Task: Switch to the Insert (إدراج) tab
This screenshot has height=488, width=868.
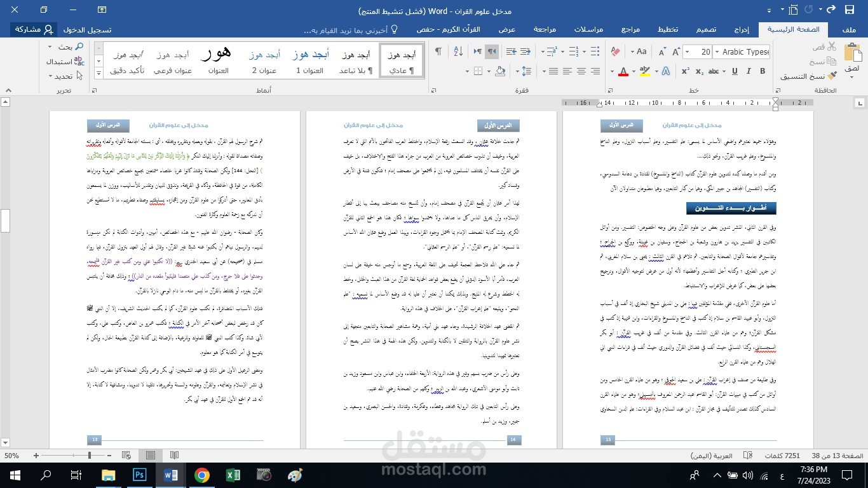Action: click(x=742, y=29)
